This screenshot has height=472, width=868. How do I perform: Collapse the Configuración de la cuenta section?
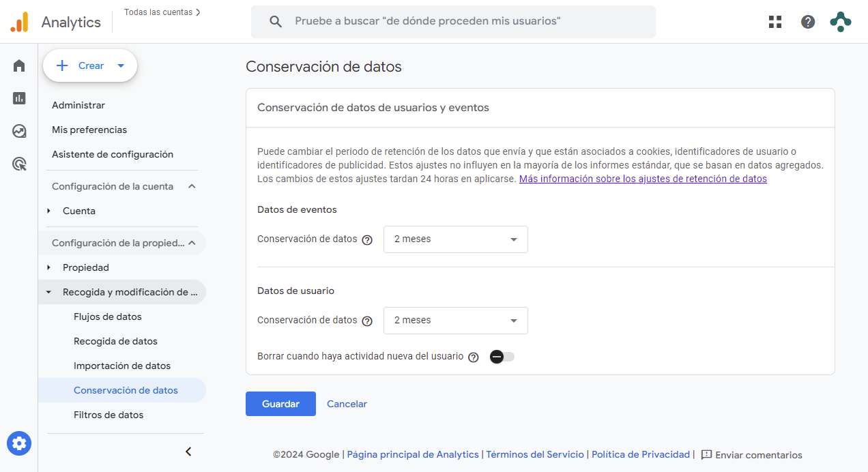[x=192, y=186]
